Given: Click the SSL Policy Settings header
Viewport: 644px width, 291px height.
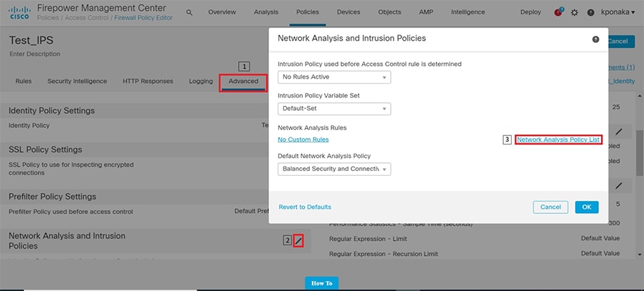Looking at the screenshot, I should (45, 149).
